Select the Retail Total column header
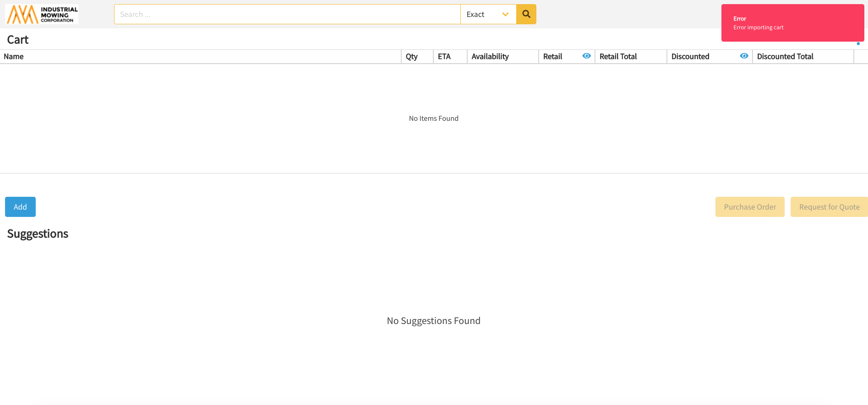Image resolution: width=868 pixels, height=405 pixels. [x=618, y=56]
